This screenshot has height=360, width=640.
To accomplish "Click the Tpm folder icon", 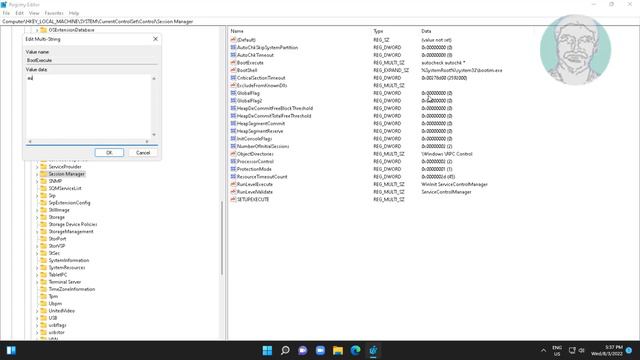I will coord(44,296).
